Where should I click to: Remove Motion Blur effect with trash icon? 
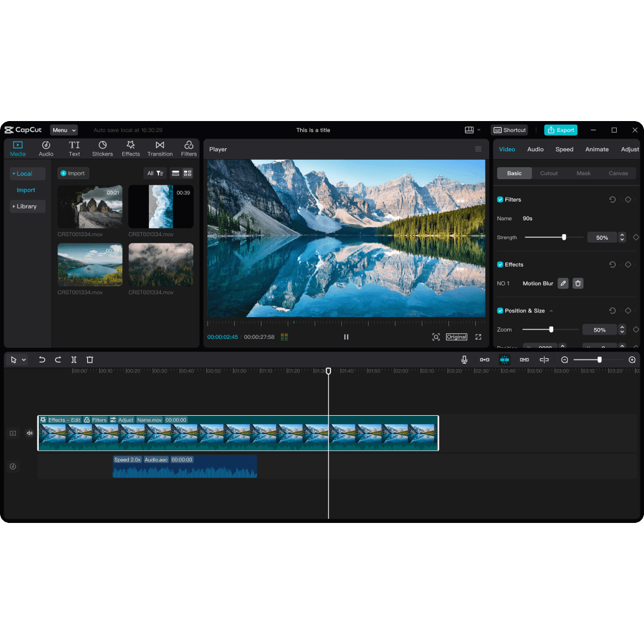[x=578, y=283]
